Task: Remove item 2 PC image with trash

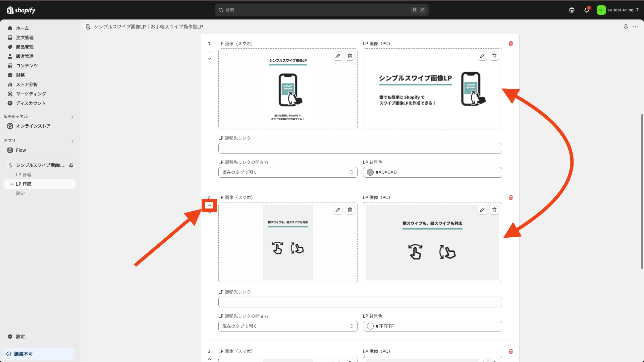Action: coord(494,210)
